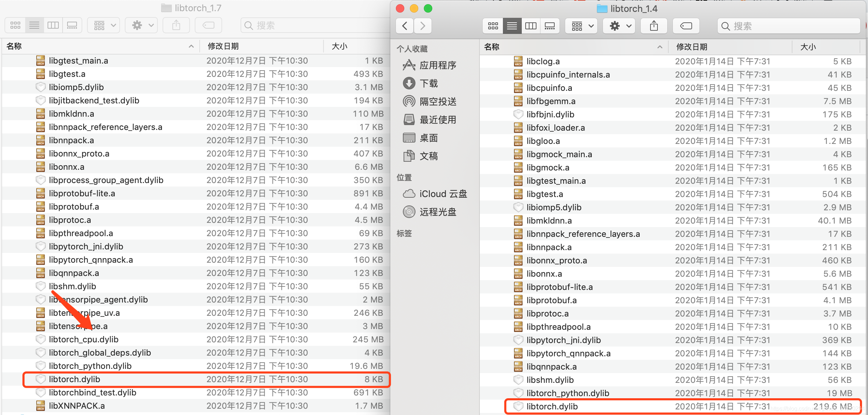Click share button in libtorch_1.7 window
Viewport: 868px width, 415px height.
176,25
